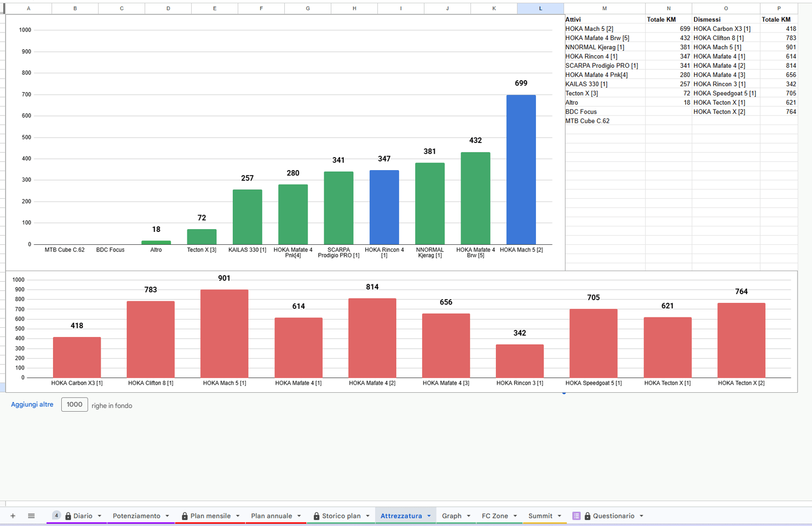
Task: Open the Questionario tab dropdown arrow
Action: tap(641, 516)
